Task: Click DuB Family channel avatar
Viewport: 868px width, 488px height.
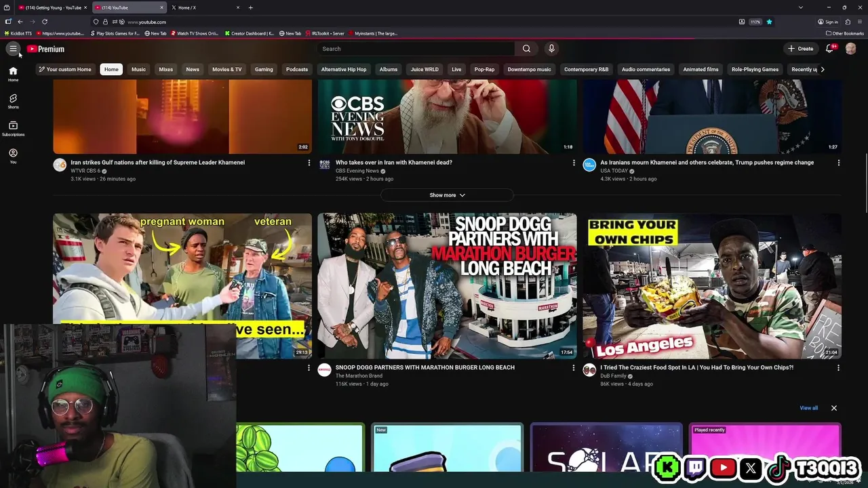Action: point(589,369)
